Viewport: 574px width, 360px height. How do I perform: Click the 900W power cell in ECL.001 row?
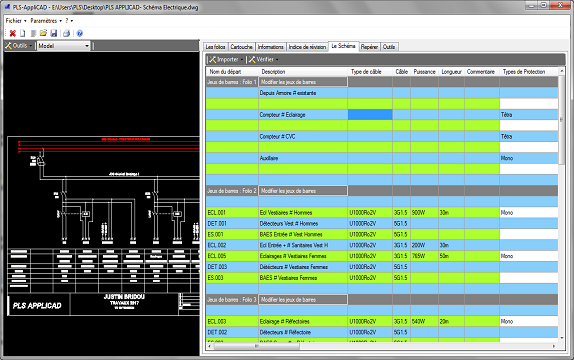tap(425, 212)
